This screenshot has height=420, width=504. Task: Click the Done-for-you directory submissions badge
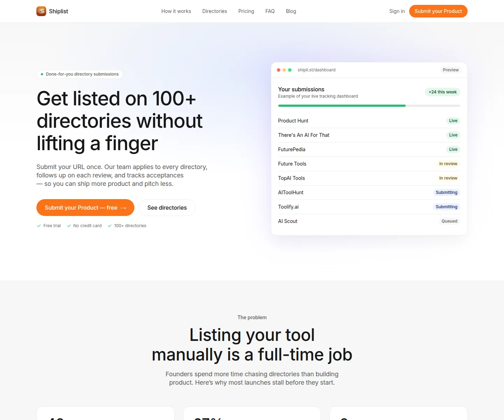80,74
